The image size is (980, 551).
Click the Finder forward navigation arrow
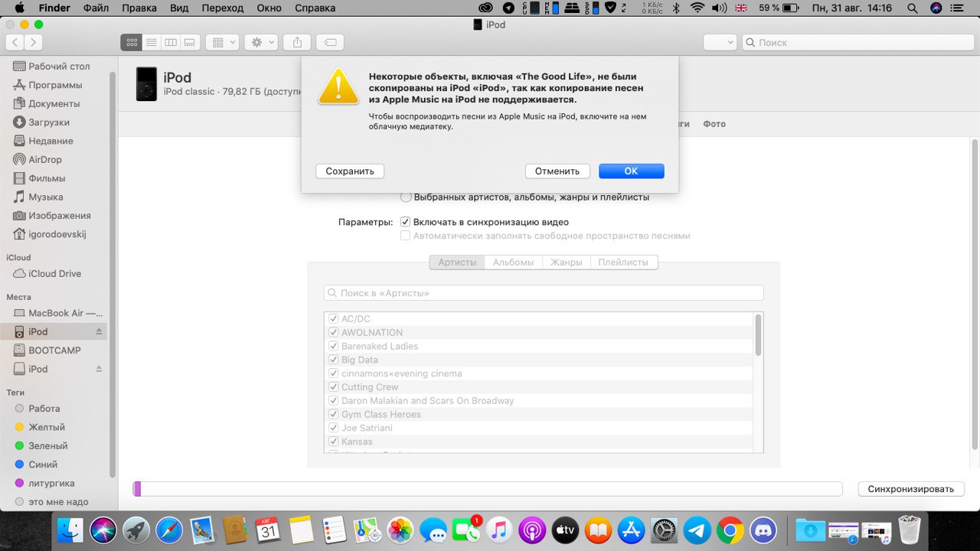pos(33,43)
